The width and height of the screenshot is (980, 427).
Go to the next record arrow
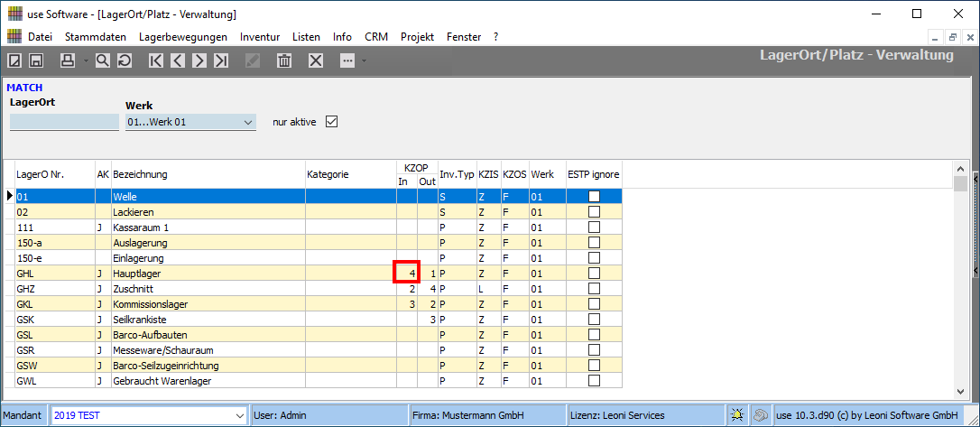pyautogui.click(x=199, y=60)
